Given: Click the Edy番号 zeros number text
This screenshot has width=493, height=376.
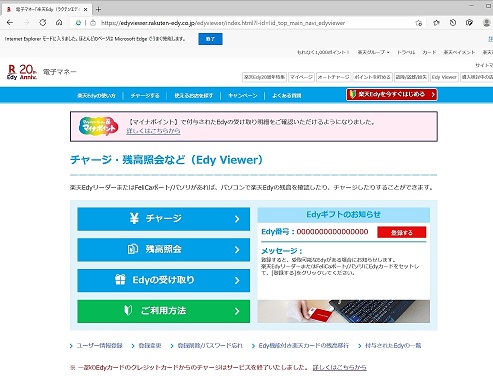Looking at the screenshot, I should click(332, 232).
